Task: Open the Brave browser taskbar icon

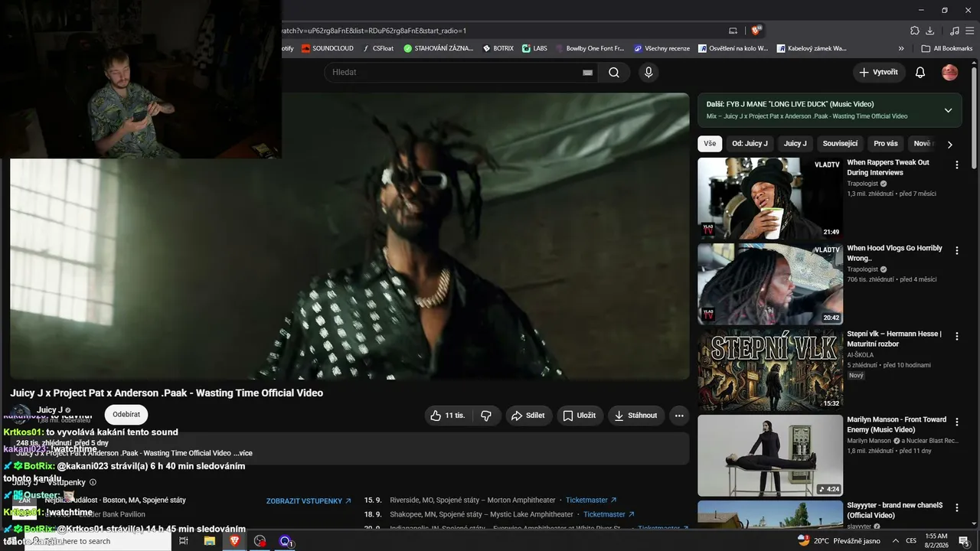Action: point(234,541)
